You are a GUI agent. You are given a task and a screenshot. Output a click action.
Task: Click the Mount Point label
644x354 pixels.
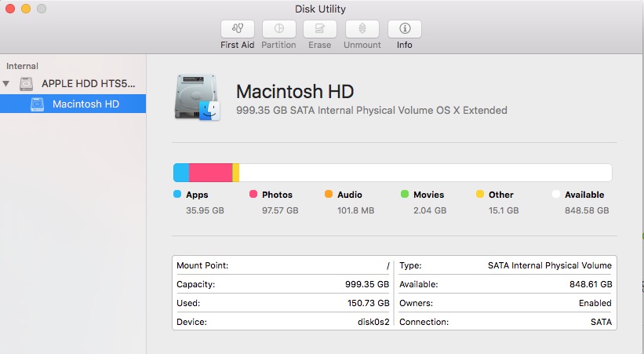(x=202, y=265)
